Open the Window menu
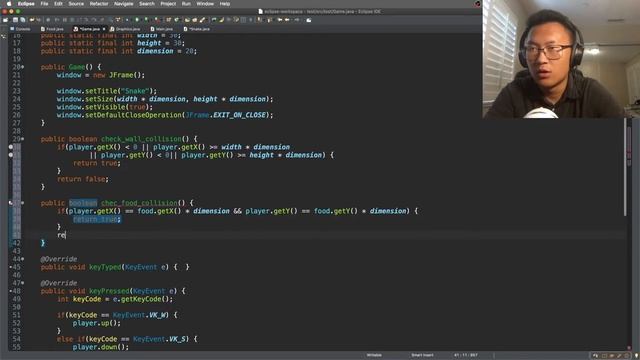The image size is (640, 360). pos(205,4)
